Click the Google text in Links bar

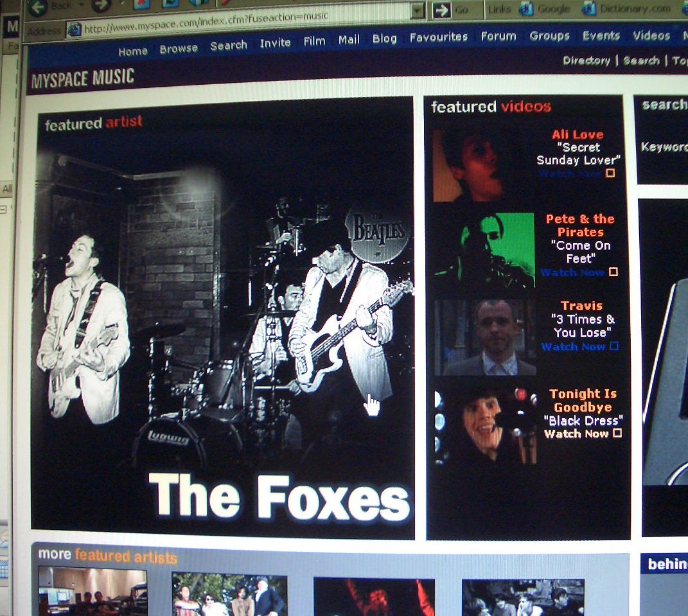pos(554,9)
